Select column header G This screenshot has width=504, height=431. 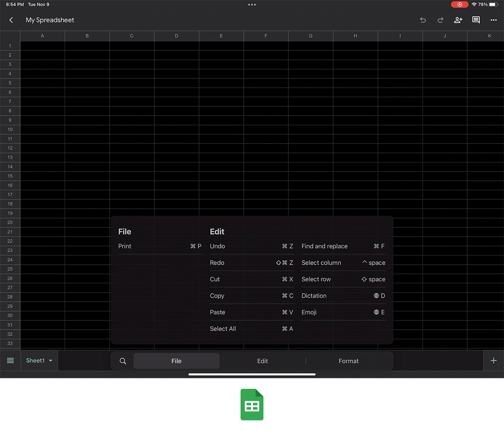point(310,36)
